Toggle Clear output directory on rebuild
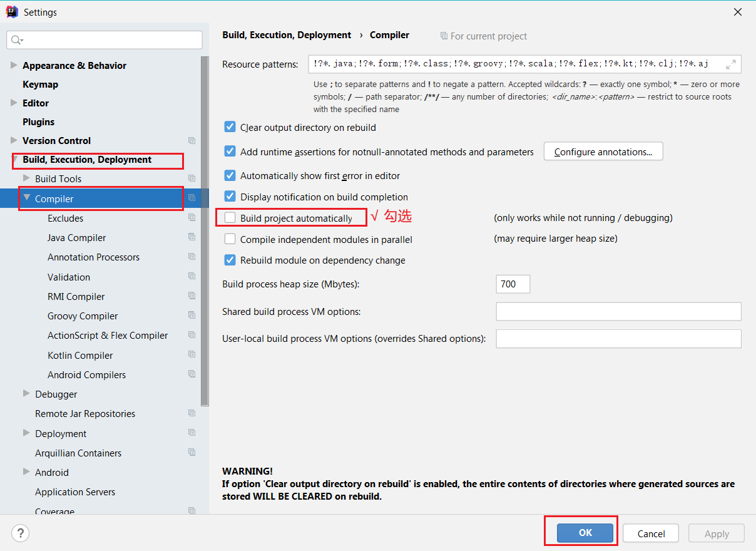Viewport: 756px width, 551px height. tap(230, 127)
